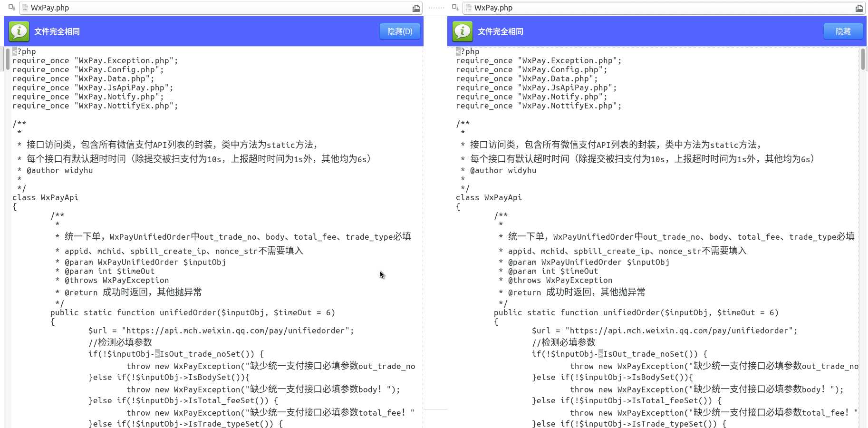Click '@throws WxPayException' line in right pane

[x=560, y=280]
